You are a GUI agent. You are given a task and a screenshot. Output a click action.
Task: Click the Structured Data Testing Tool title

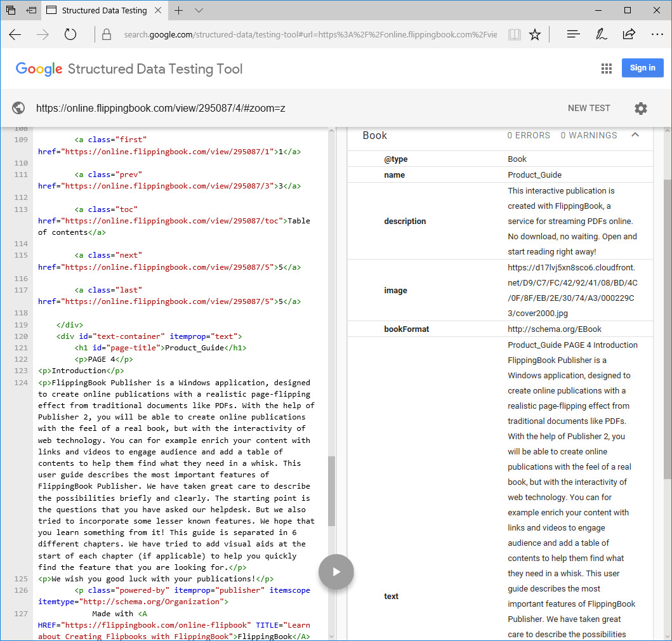coord(155,69)
